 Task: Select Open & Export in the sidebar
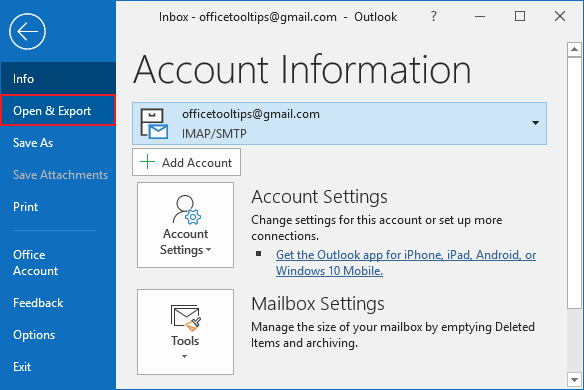(58, 110)
